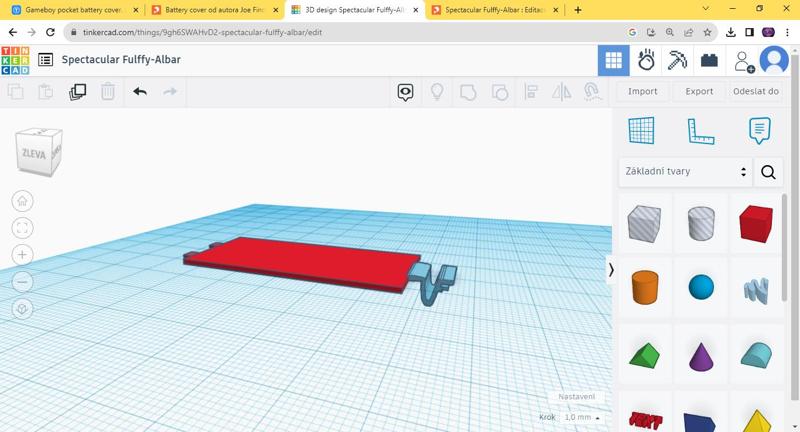Viewport: 800px width, 432px height.
Task: Select the red battery cover plate
Action: (306, 263)
